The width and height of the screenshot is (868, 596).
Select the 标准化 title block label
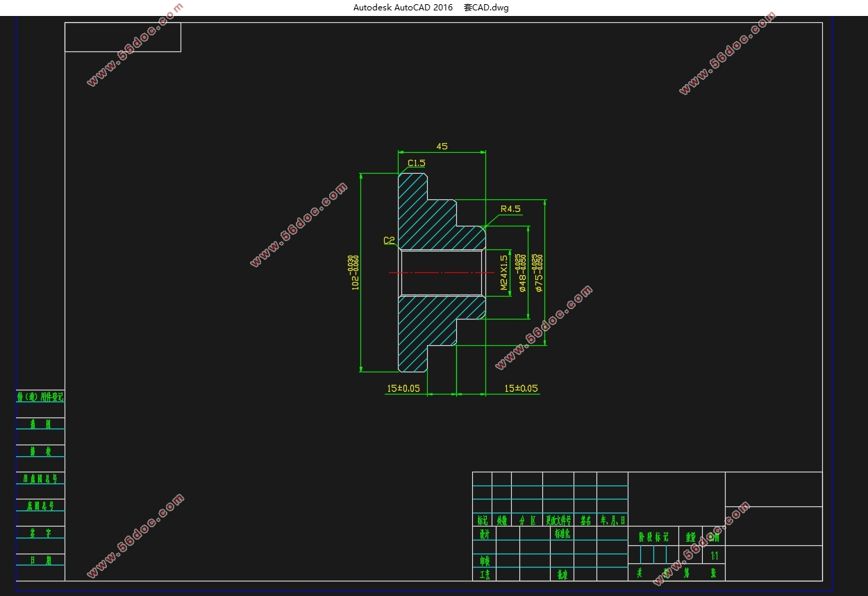562,535
